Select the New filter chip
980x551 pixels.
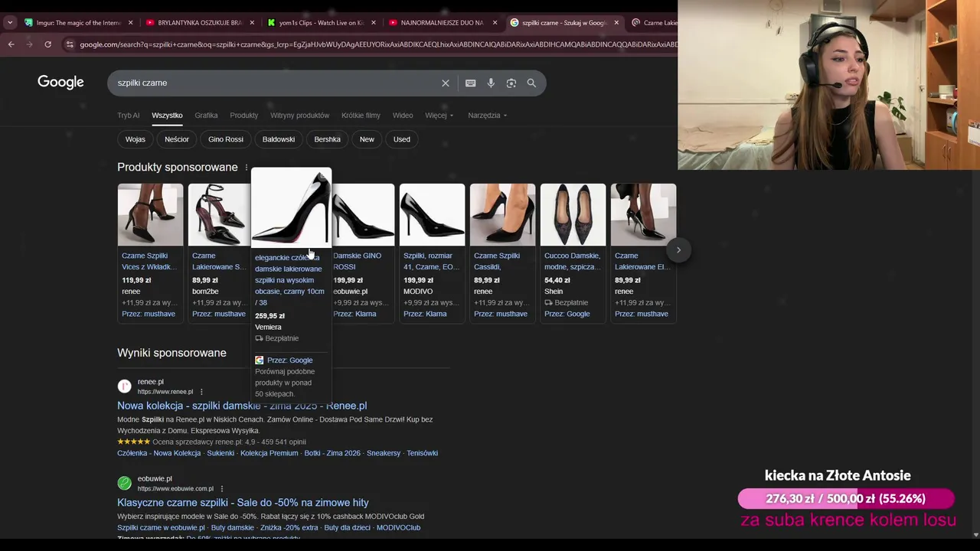(x=367, y=139)
